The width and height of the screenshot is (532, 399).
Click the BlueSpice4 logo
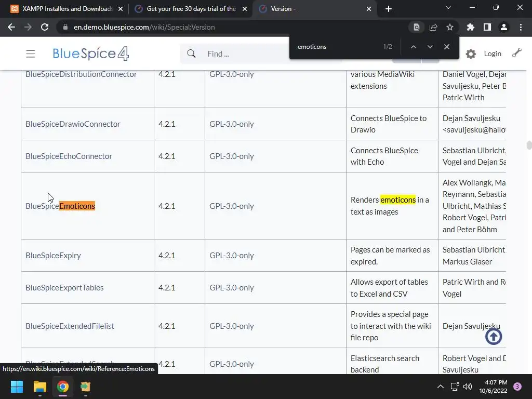[91, 54]
